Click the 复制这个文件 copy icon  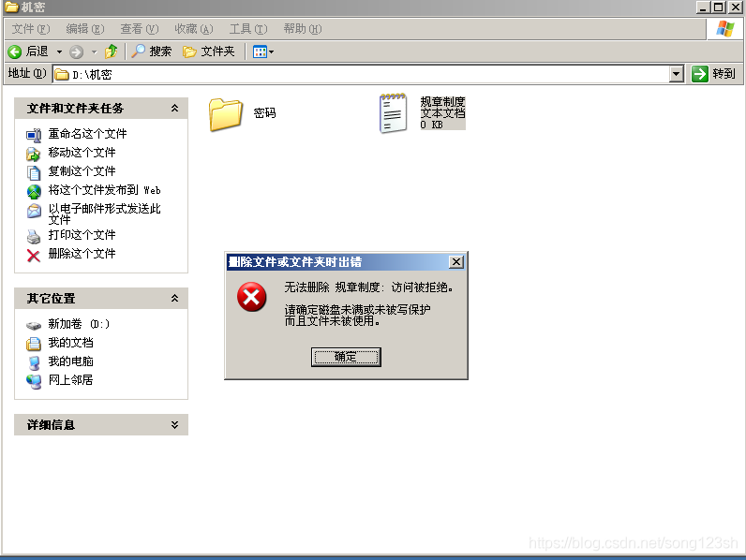click(34, 172)
